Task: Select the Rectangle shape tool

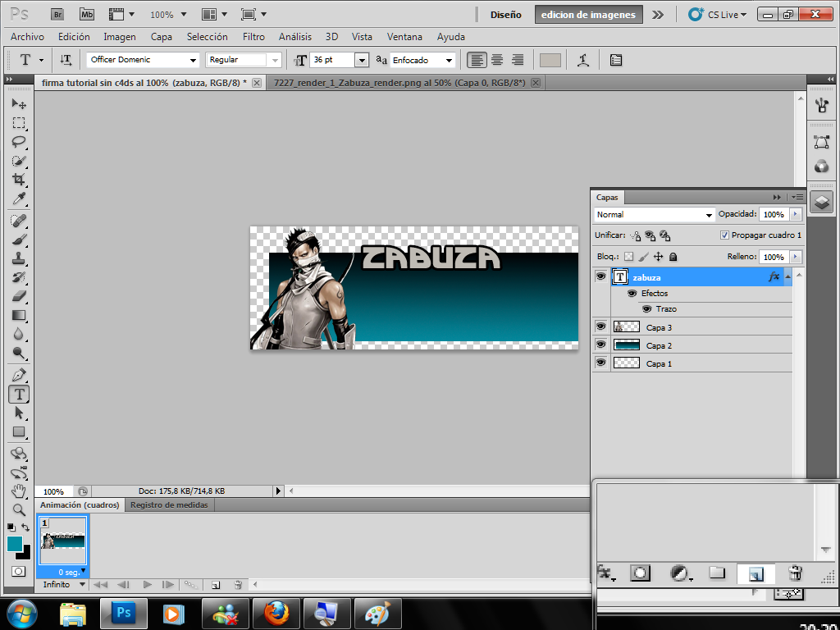Action: click(19, 431)
